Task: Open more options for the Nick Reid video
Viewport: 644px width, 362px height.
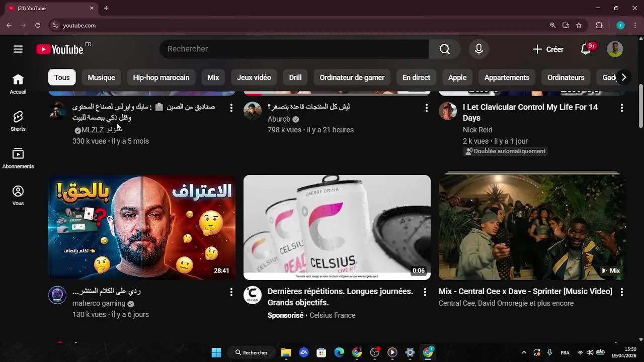Action: [621, 108]
